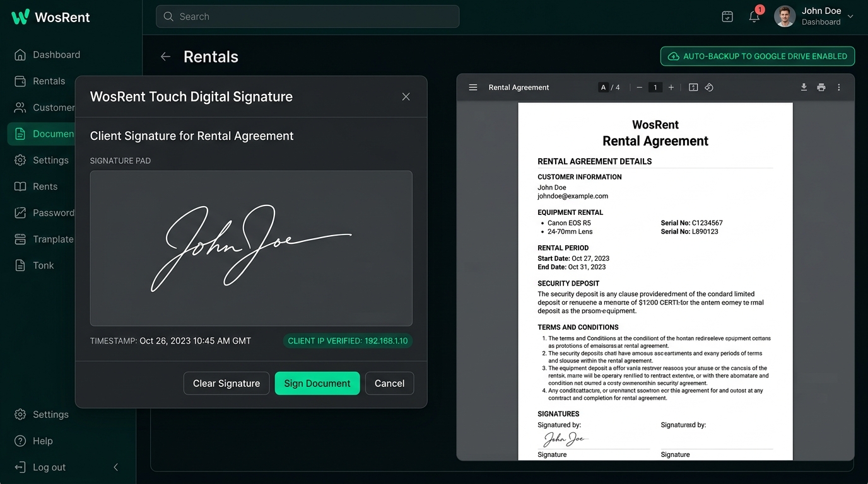
Task: Zoom in the PDF with plus
Action: [x=671, y=88]
